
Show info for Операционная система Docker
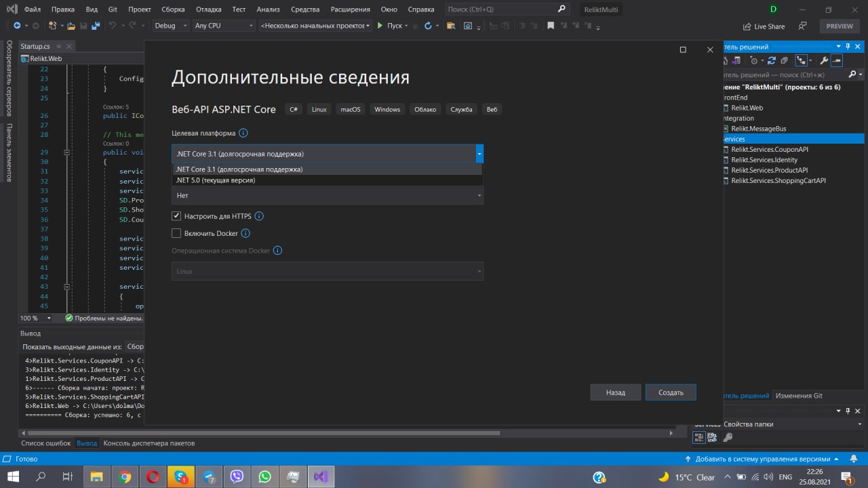click(277, 251)
